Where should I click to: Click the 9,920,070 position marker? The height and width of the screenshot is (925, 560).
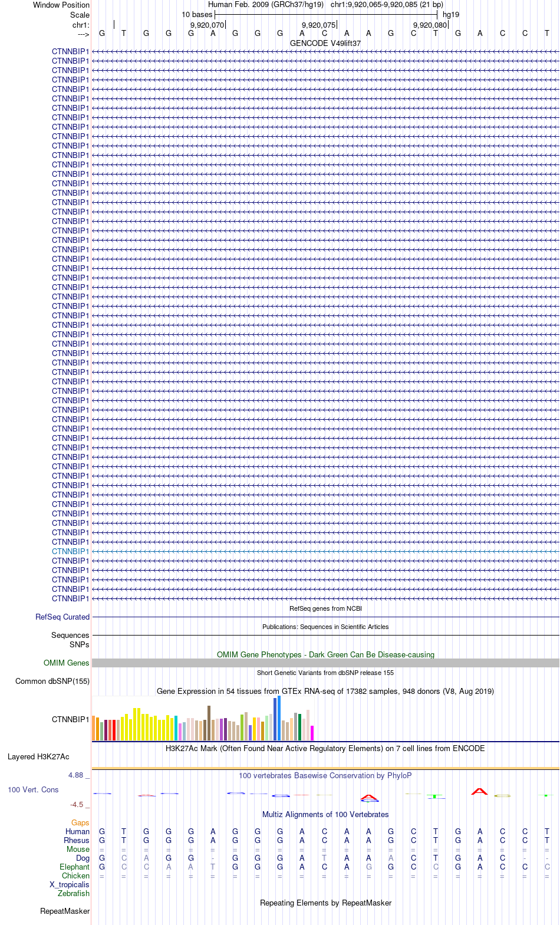tap(207, 25)
